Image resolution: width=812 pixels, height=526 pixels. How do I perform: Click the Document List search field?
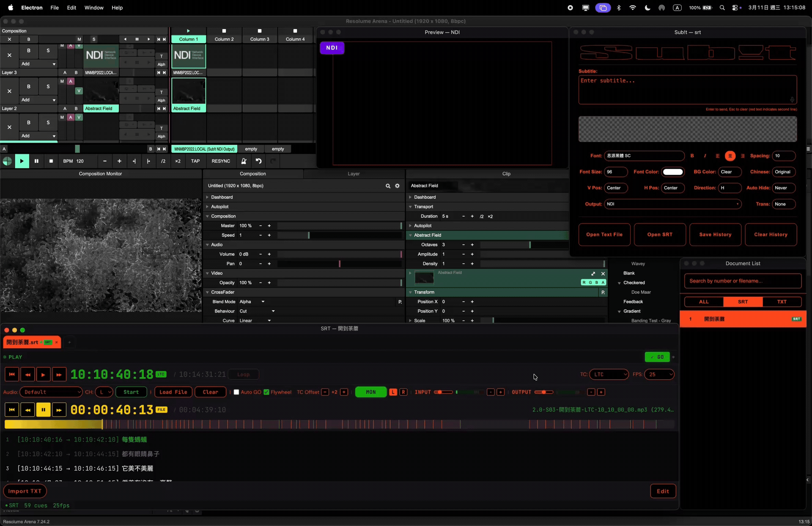coord(743,281)
